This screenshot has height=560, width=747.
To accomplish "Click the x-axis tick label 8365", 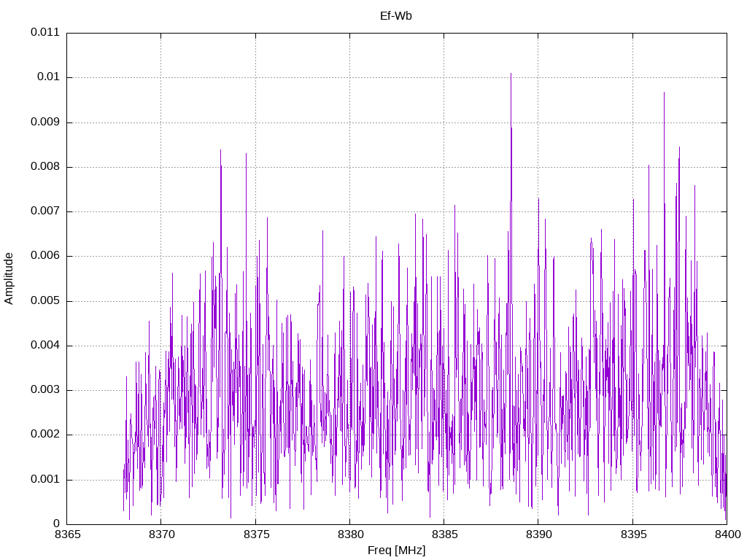I will pyautogui.click(x=68, y=534).
